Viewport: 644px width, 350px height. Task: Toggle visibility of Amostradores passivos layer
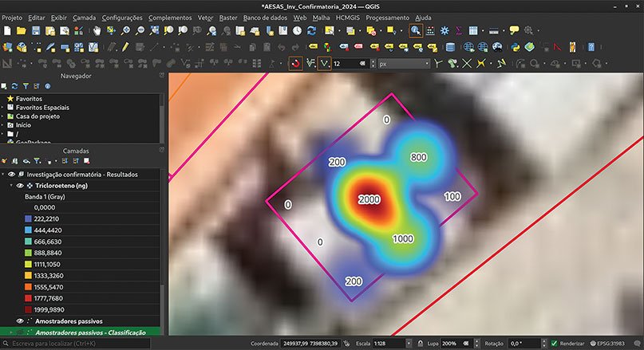click(x=19, y=321)
